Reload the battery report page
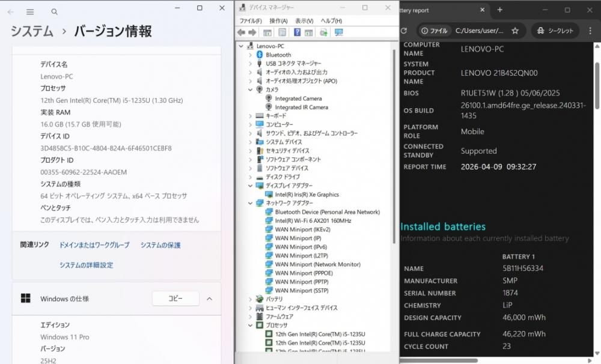601x364 pixels. tap(404, 31)
